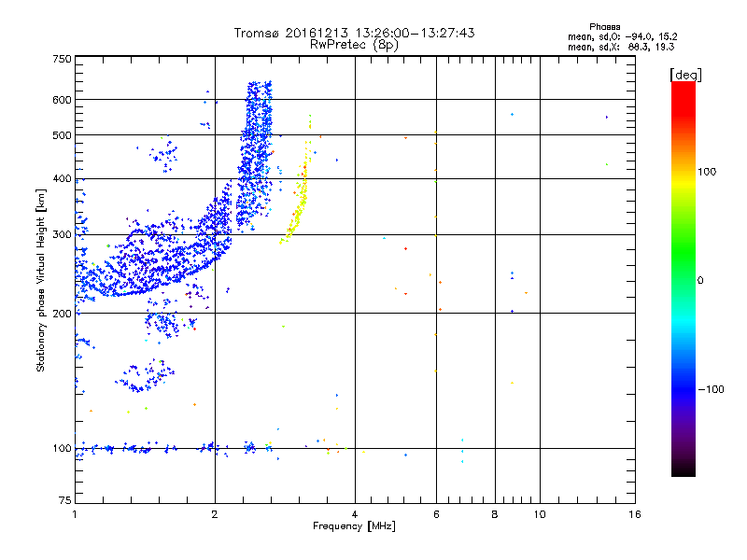Click the y-axis label "500"
The width and height of the screenshot is (747, 560).
(x=62, y=135)
